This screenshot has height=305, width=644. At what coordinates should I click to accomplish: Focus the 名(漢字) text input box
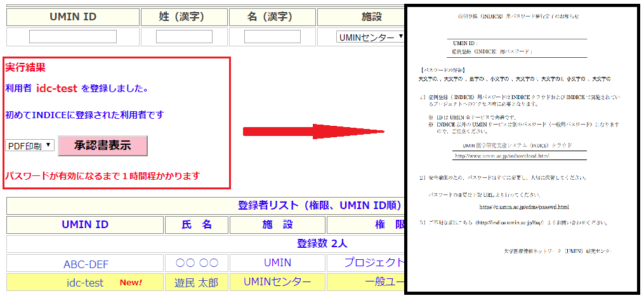pos(272,37)
